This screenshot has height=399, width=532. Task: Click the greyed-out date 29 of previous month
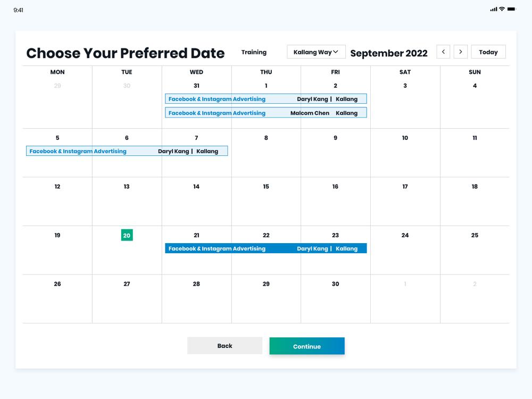57,86
